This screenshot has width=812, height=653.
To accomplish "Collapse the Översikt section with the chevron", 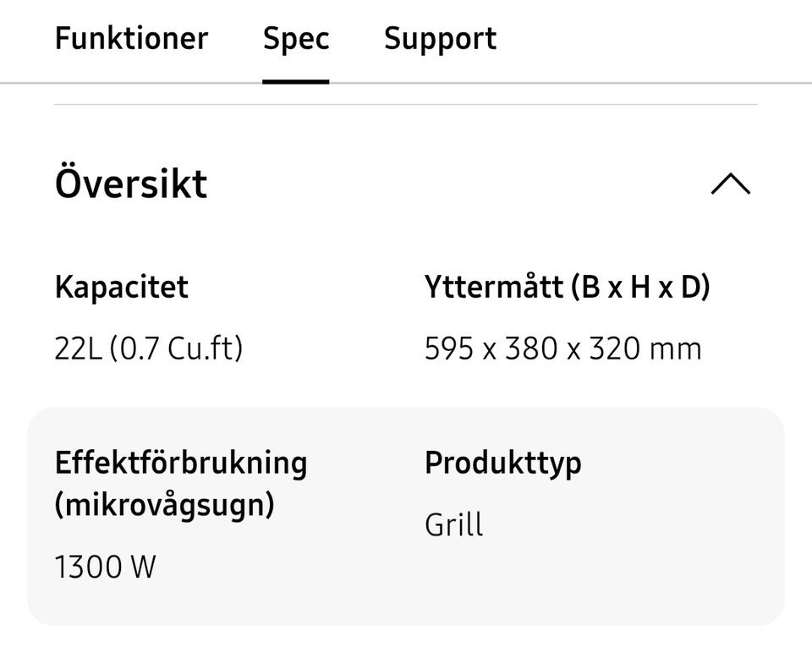I will click(731, 184).
